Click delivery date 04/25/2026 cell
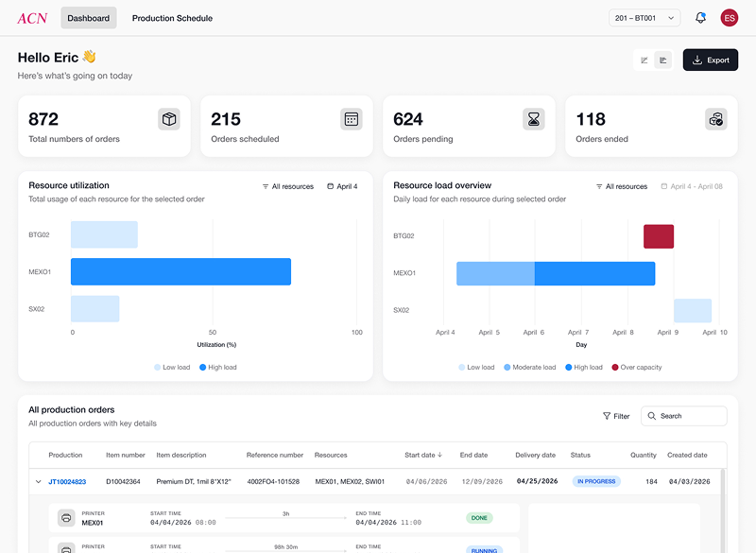Screen dimensions: 756x553 click(x=537, y=481)
